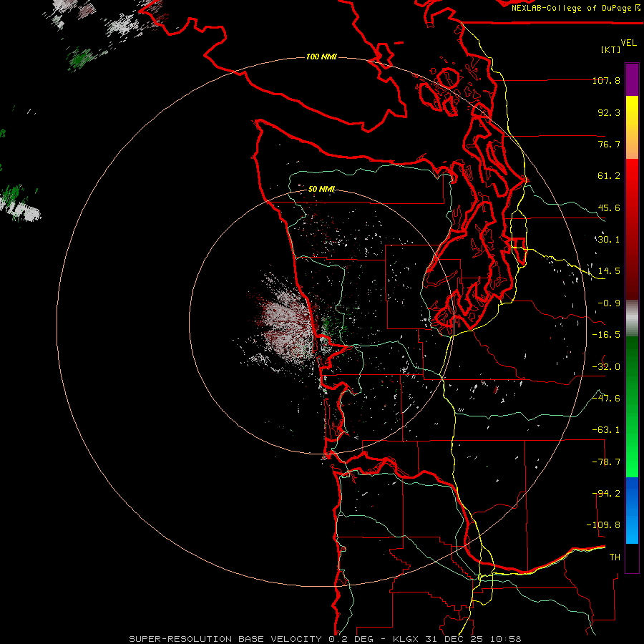Pick the 14.5 velocity scale value
Screen dimensions: 644x644
pos(609,271)
